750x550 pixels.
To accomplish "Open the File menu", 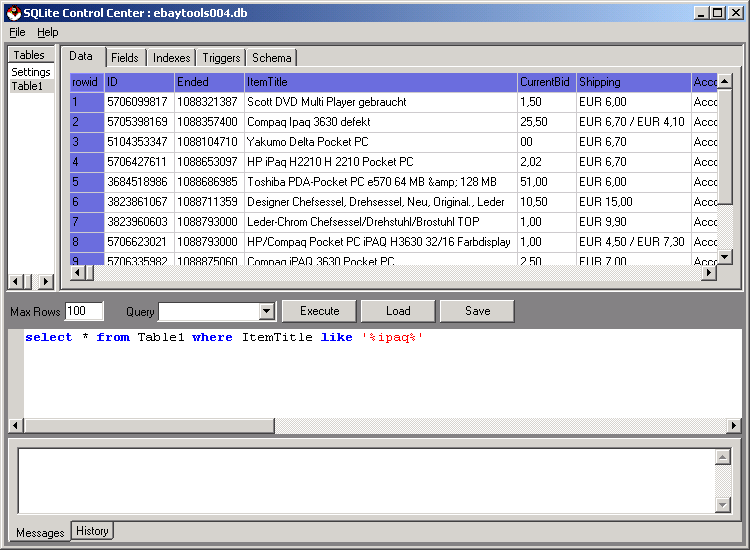I will (x=17, y=32).
